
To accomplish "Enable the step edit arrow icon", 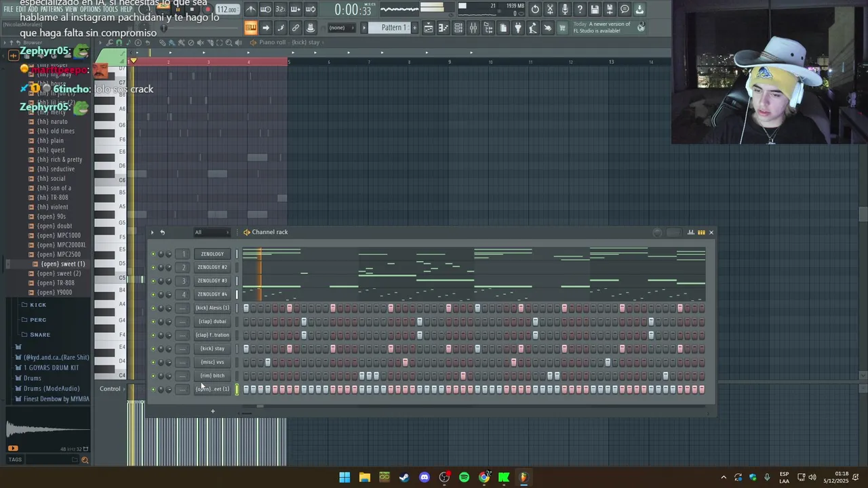I will click(x=266, y=28).
